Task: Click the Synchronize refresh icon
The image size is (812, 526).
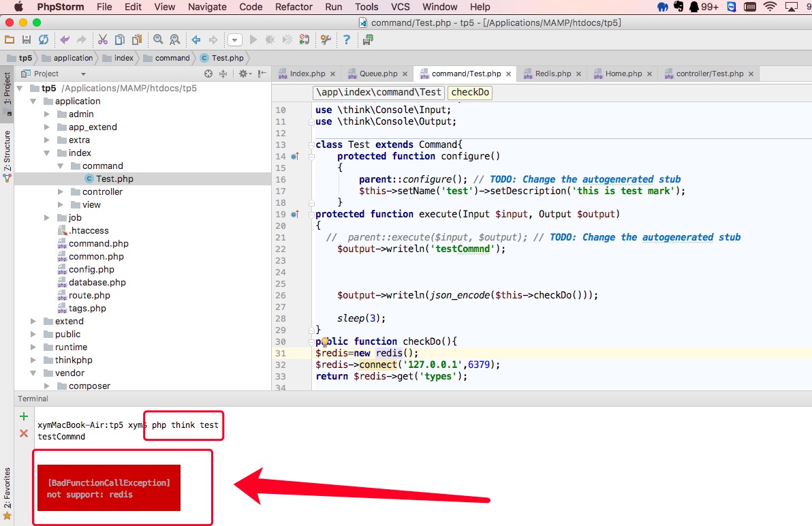Action: pyautogui.click(x=44, y=40)
